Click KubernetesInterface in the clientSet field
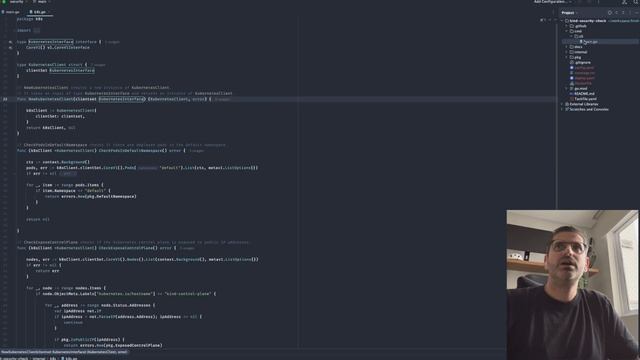 pos(72,70)
